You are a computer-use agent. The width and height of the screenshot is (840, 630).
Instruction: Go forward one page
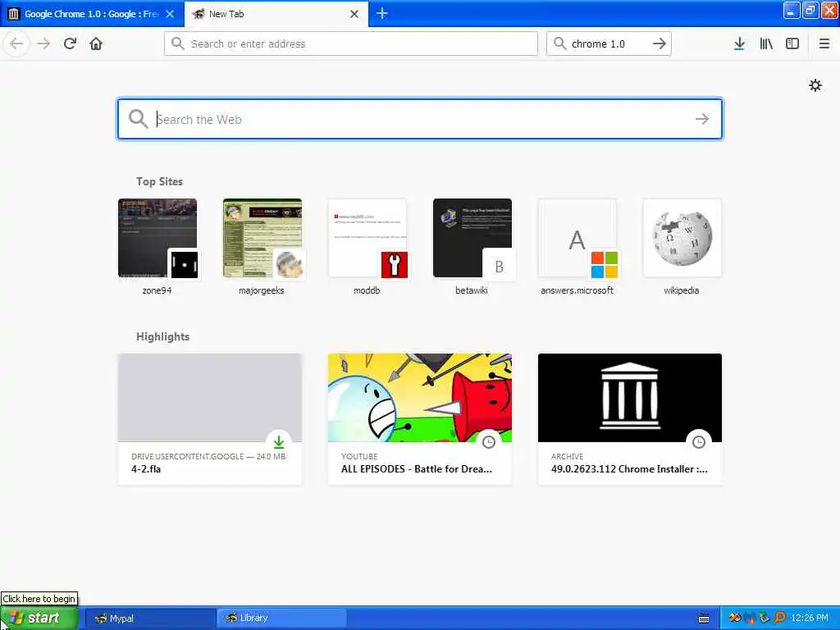tap(43, 43)
